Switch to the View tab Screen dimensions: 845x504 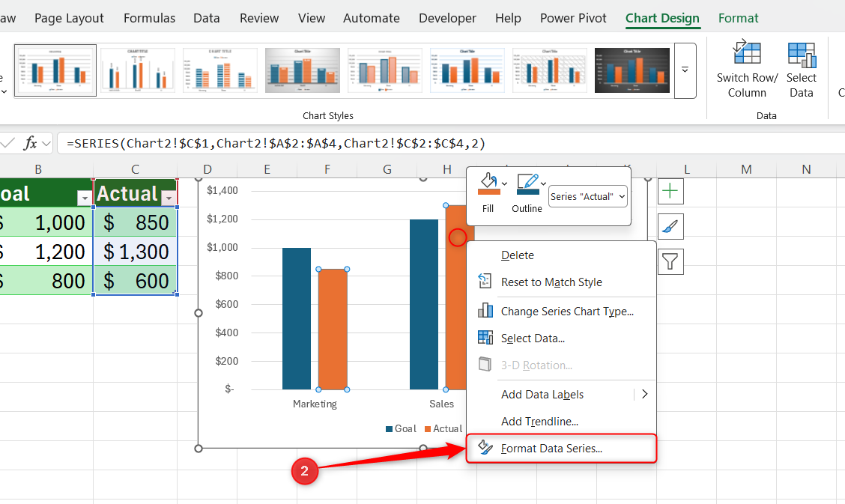pyautogui.click(x=312, y=18)
